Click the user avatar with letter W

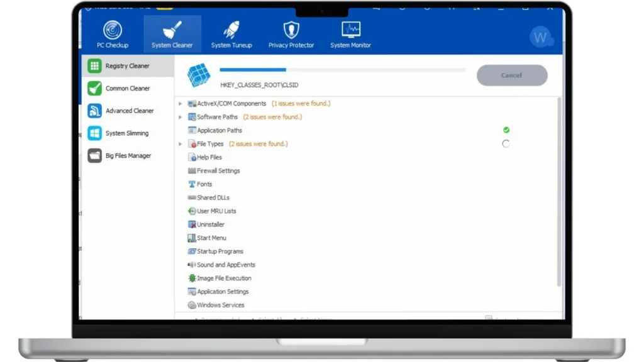pyautogui.click(x=540, y=38)
